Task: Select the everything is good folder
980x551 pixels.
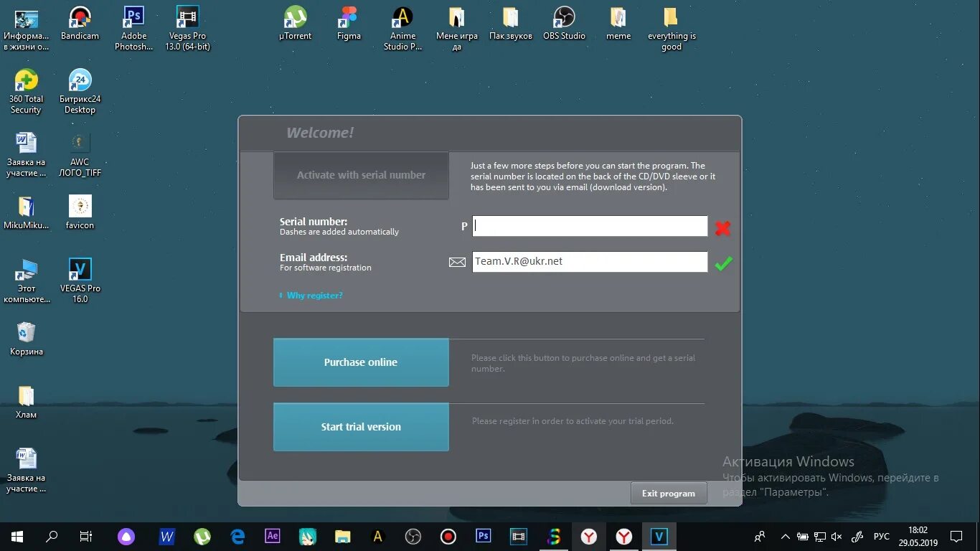Action: pos(672,29)
